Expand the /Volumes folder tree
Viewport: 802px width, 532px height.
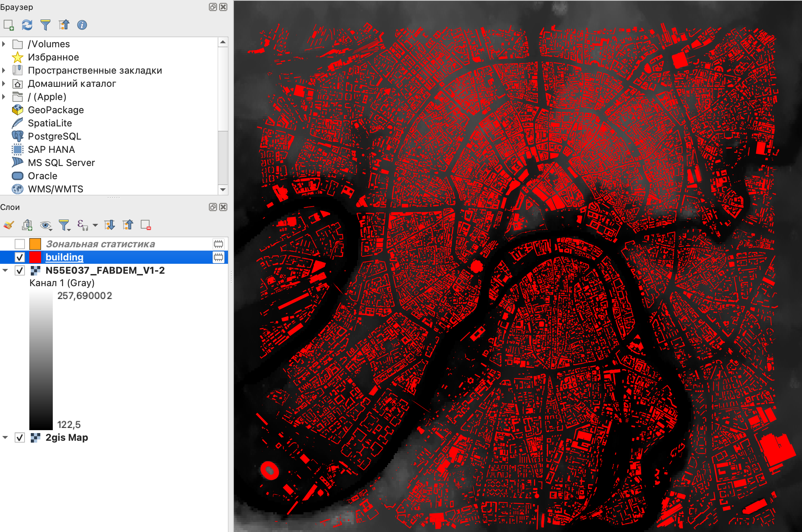[4, 44]
